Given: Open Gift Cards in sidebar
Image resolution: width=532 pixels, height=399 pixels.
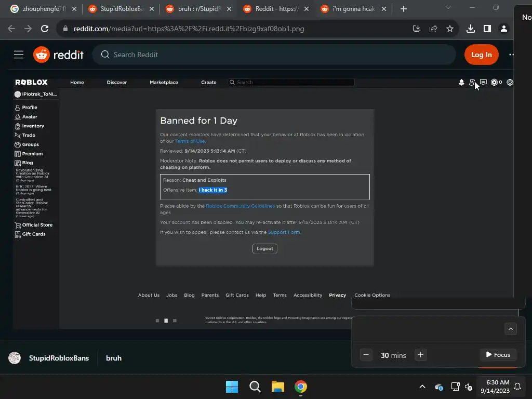Looking at the screenshot, I should tap(30, 234).
